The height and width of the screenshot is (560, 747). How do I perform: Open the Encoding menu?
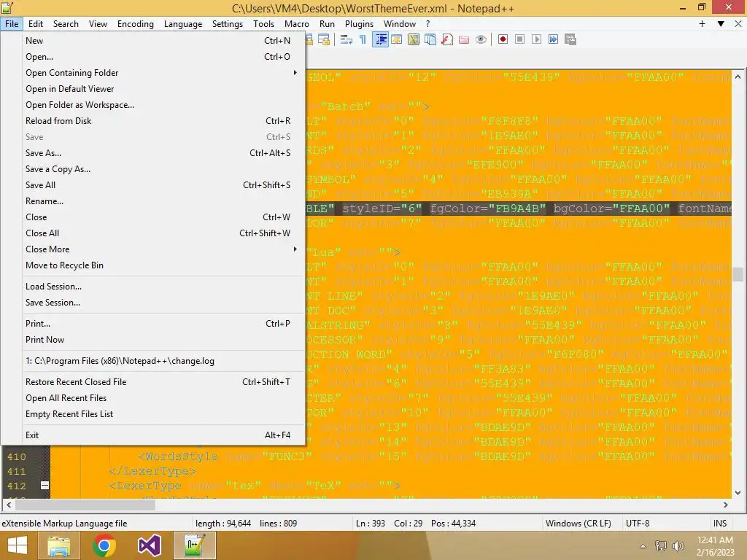136,24
